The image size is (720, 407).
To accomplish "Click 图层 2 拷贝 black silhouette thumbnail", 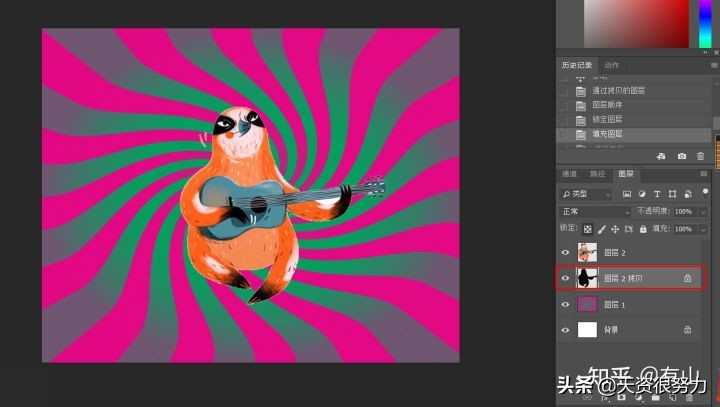I will tap(587, 278).
